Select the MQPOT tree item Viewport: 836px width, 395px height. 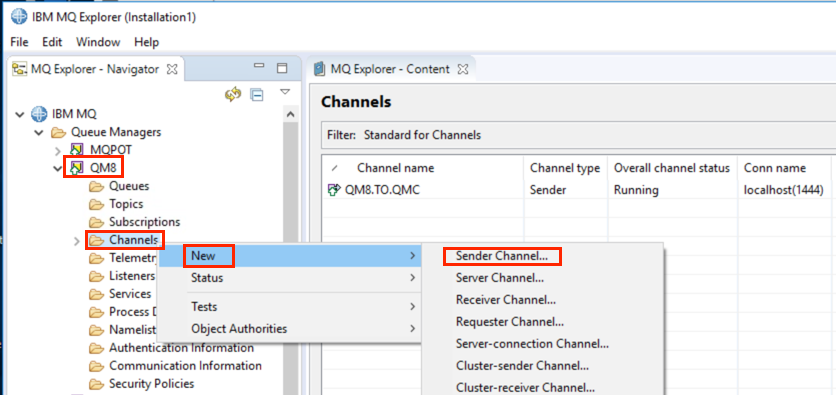click(x=110, y=150)
